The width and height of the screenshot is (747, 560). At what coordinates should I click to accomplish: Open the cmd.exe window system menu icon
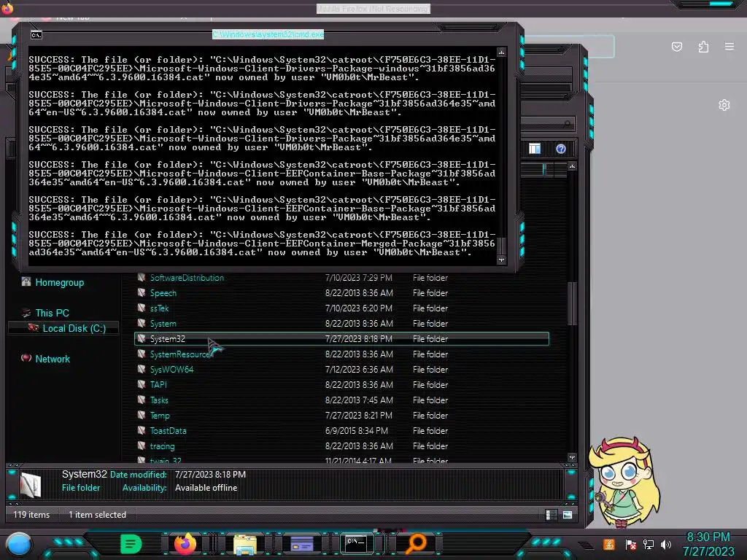36,35
